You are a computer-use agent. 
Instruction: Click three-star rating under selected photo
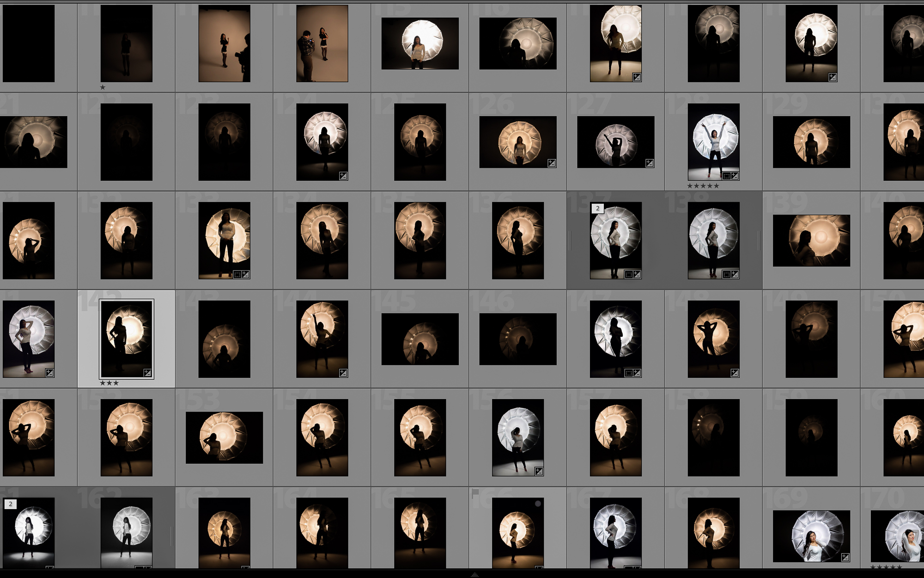(109, 383)
